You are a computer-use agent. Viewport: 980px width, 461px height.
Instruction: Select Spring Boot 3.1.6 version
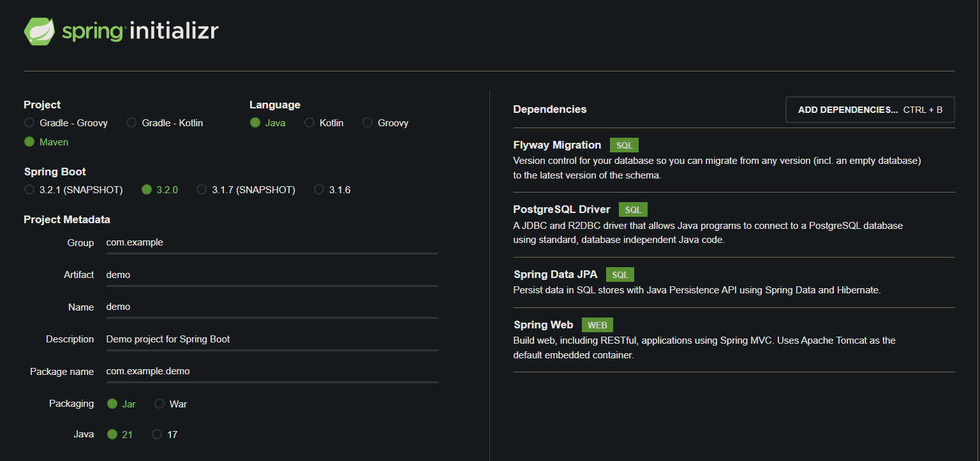tap(319, 190)
